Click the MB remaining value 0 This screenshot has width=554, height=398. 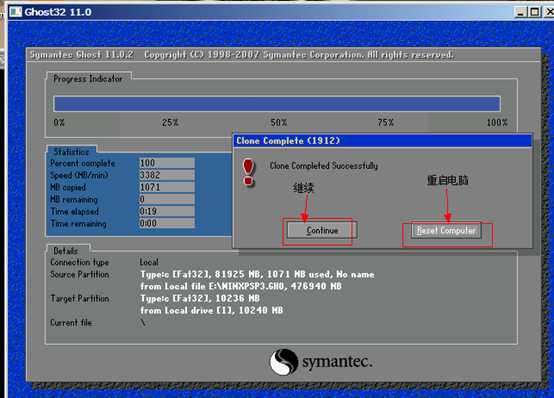click(x=166, y=199)
